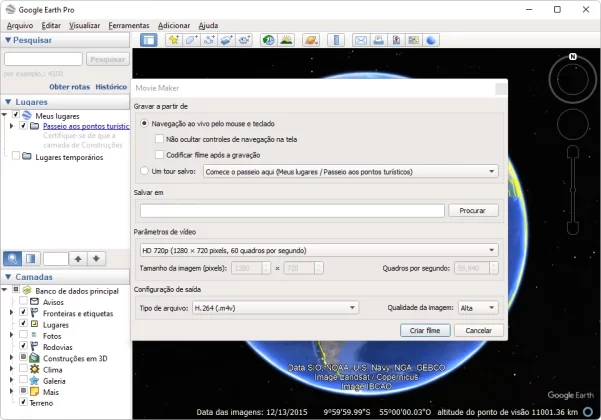
Task: Check the Lugares temporários checkbox
Action: [x=16, y=156]
